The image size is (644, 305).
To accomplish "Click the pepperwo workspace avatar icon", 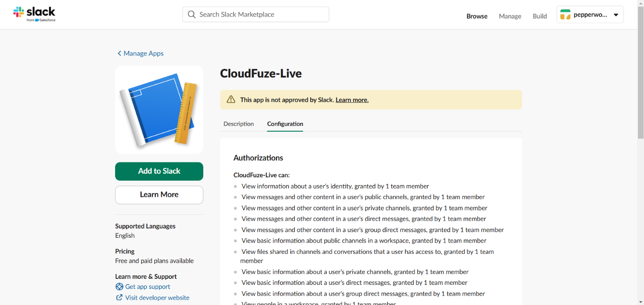I will click(566, 15).
